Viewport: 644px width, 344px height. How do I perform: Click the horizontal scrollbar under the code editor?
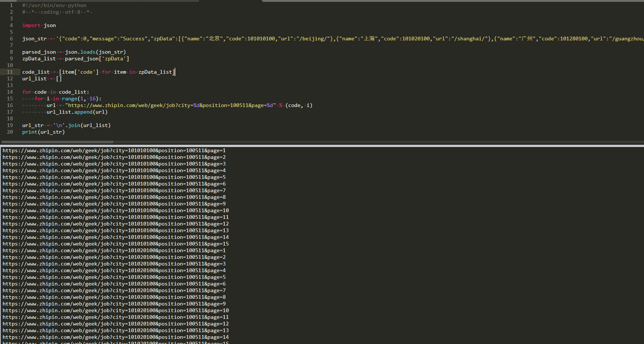[57, 142]
